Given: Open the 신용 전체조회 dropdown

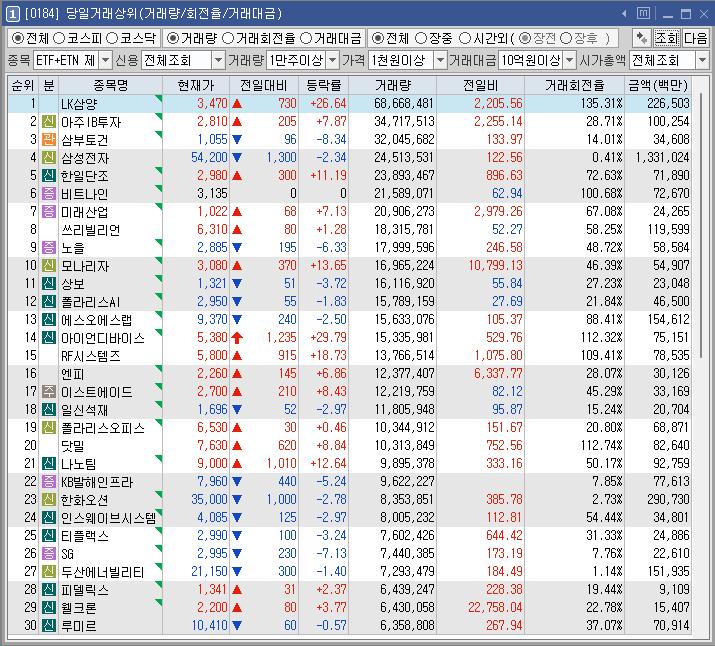Looking at the screenshot, I should pos(219,60).
